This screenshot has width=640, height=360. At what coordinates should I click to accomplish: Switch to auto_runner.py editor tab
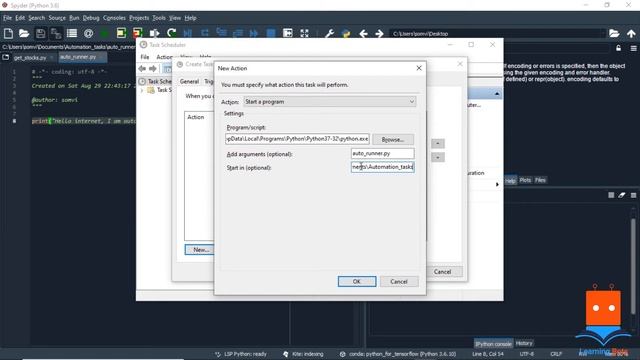point(82,57)
